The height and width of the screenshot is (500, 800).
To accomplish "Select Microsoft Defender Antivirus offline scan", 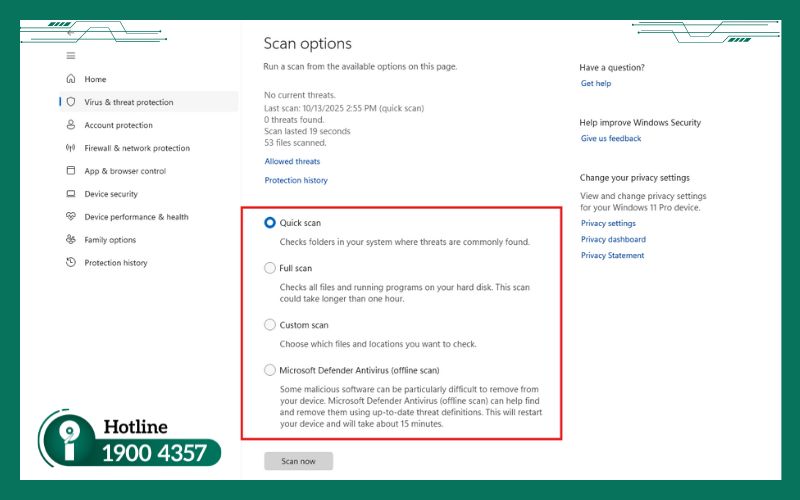I will coord(270,370).
